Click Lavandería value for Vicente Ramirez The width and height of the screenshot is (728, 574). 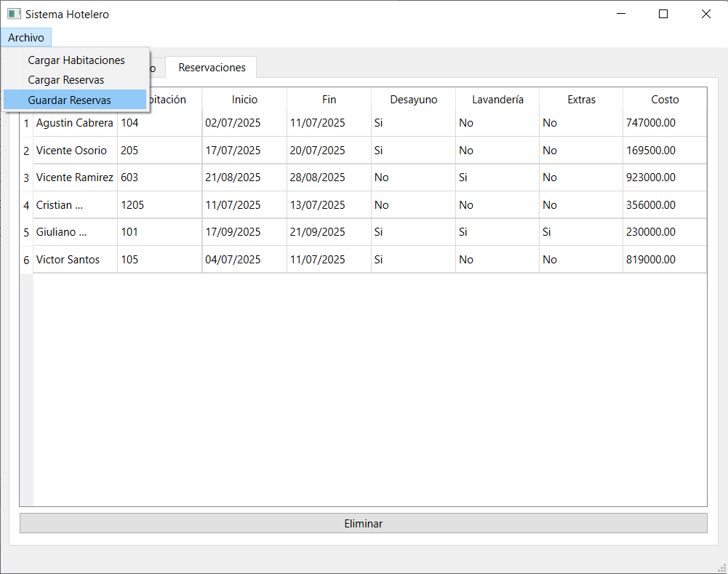tap(497, 178)
